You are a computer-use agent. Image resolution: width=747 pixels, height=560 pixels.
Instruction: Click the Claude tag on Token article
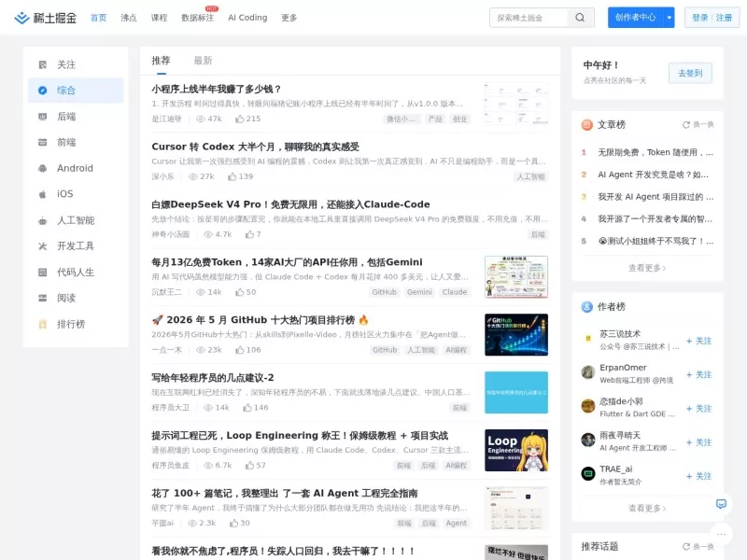click(455, 292)
